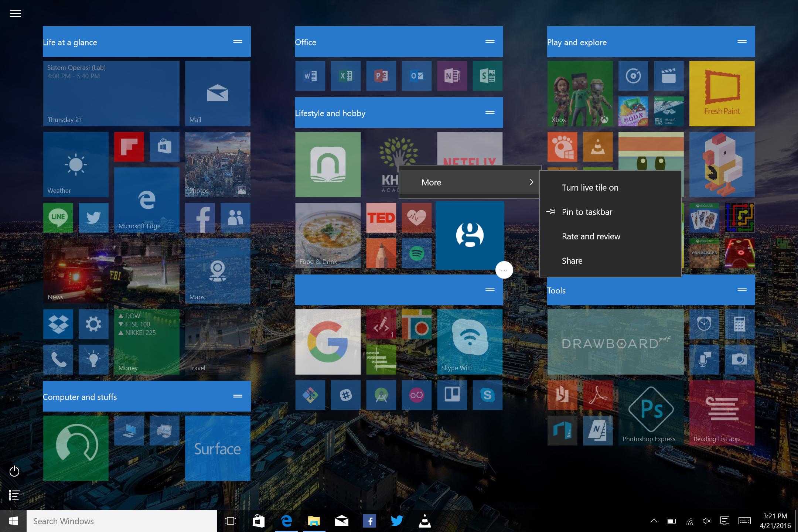Open the Adobe Acrobat tile

(x=597, y=395)
